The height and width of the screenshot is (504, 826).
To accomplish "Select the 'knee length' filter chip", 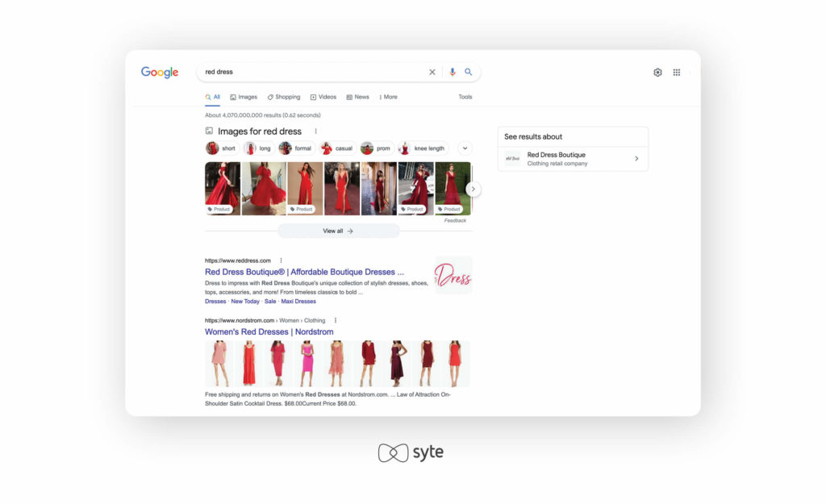I will pyautogui.click(x=422, y=148).
